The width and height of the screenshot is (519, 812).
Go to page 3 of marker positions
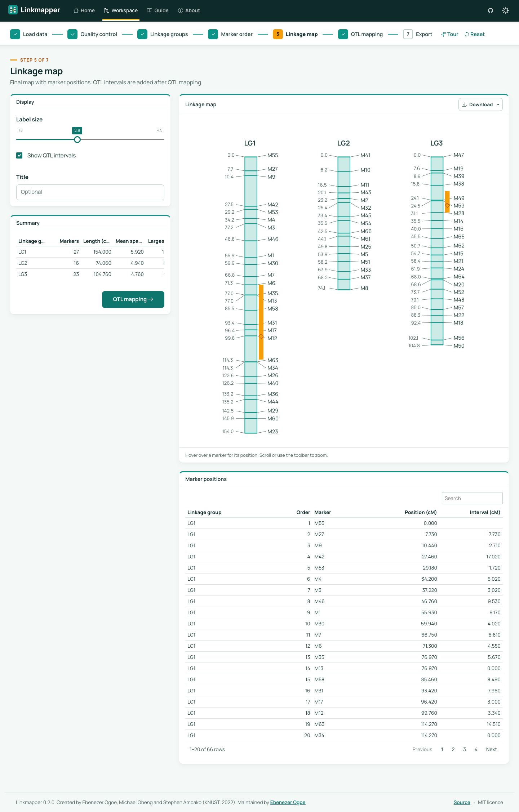(465, 749)
